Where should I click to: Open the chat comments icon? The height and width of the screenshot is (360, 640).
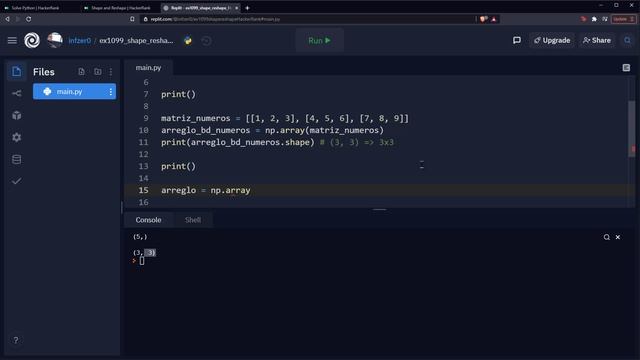[x=517, y=40]
